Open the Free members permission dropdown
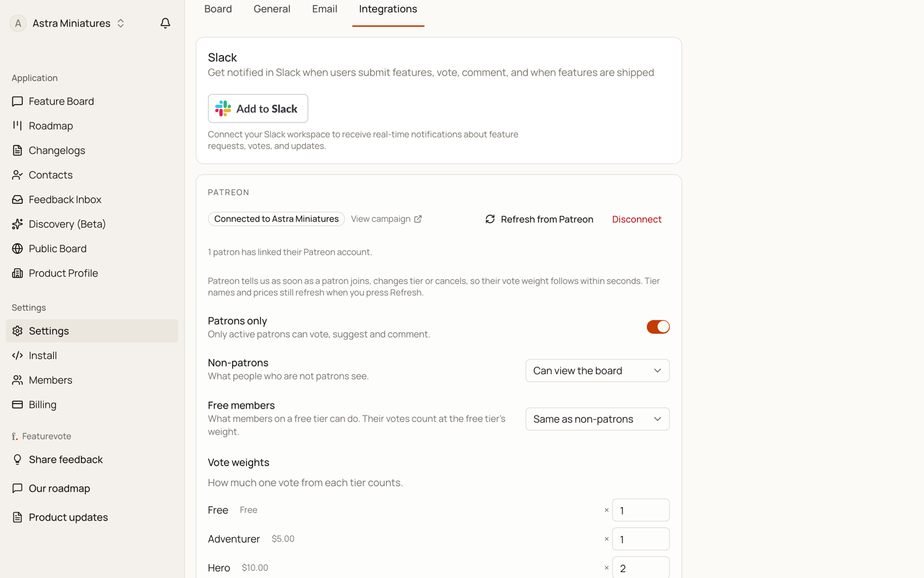 click(x=597, y=419)
